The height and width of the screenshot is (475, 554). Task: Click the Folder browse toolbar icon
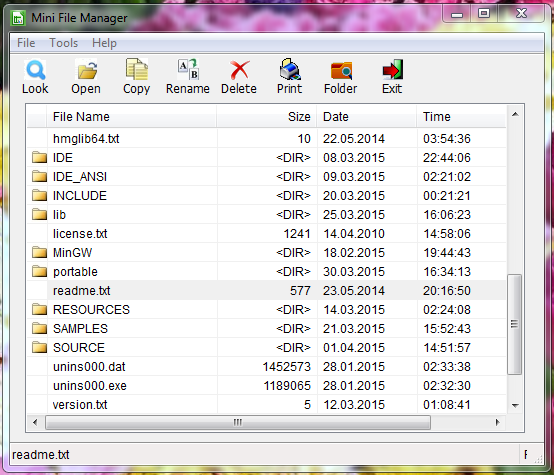tap(341, 70)
